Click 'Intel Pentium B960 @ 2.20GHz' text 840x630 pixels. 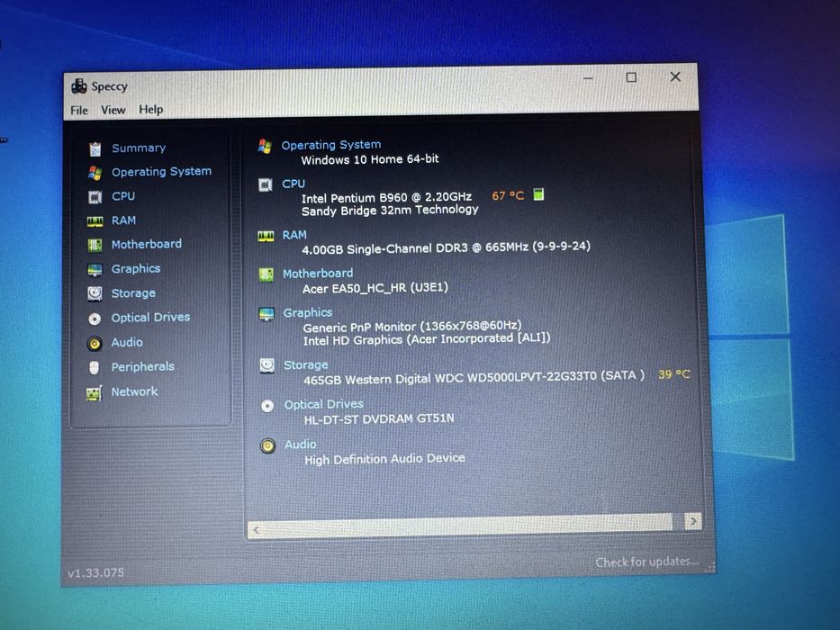pos(386,198)
